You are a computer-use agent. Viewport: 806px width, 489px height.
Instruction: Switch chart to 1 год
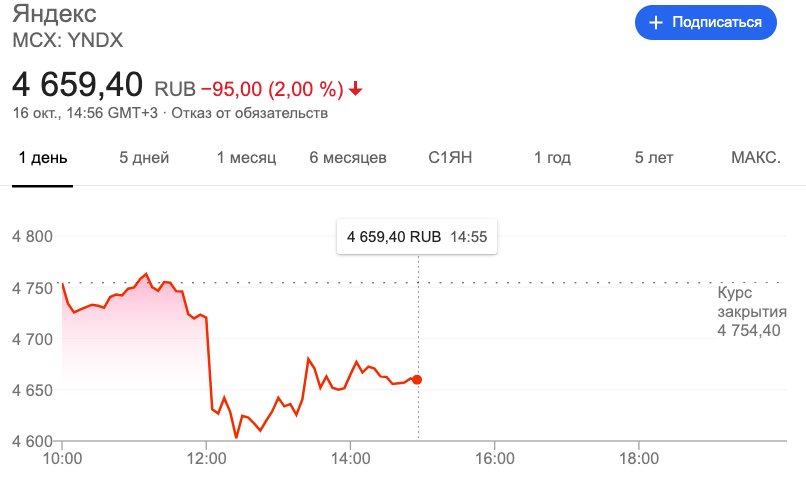(552, 157)
